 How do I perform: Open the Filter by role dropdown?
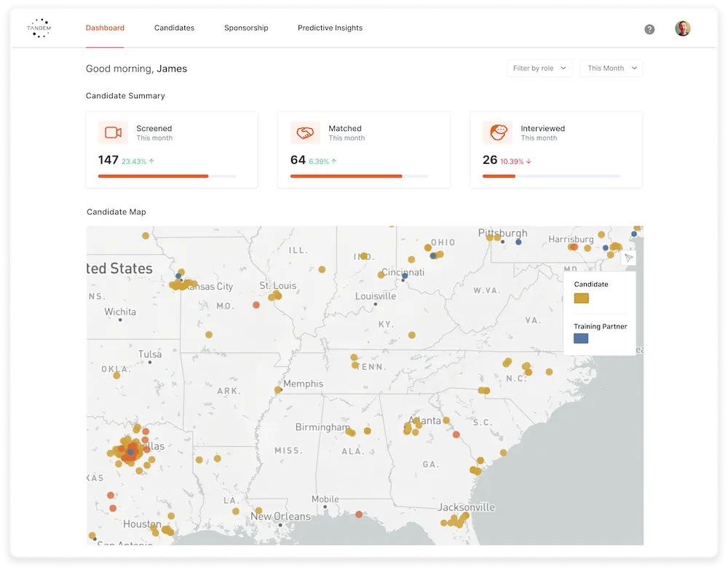tap(539, 68)
